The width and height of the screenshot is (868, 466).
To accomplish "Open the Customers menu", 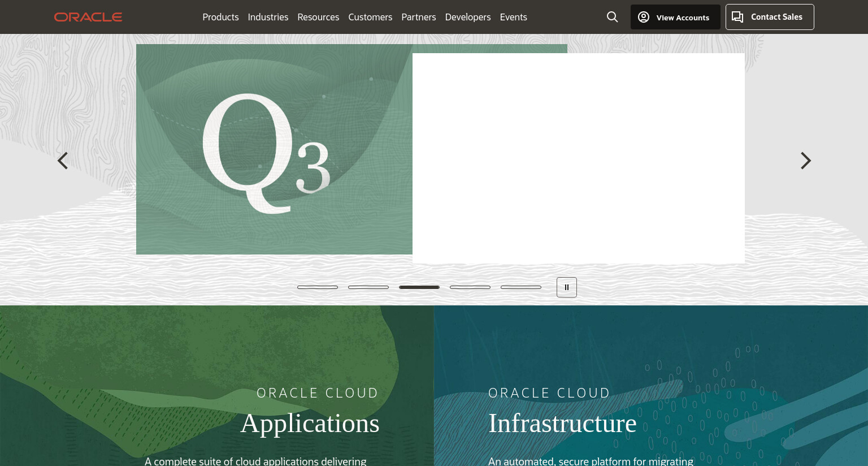I will click(370, 17).
